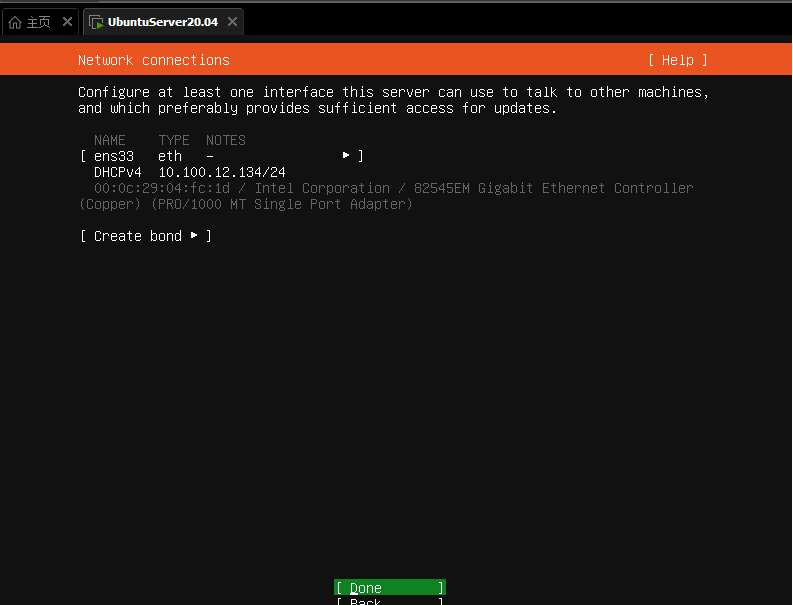Click the DHCPv4 label
The image size is (793, 605).
[118, 172]
